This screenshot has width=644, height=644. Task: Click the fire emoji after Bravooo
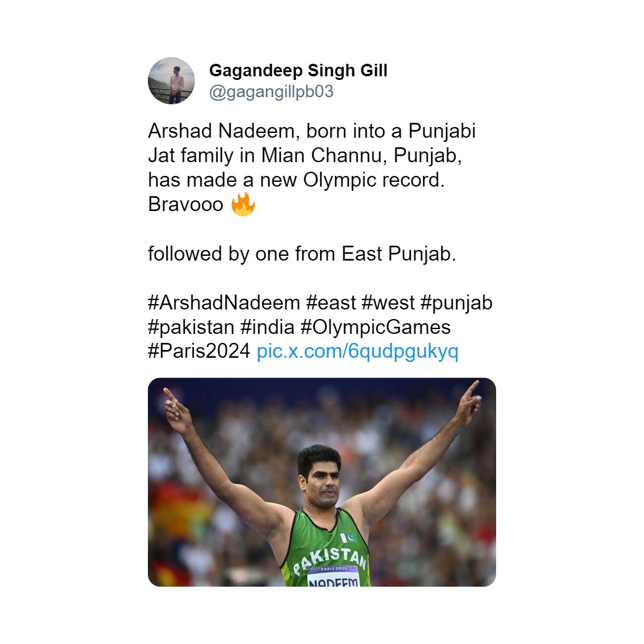coord(243,205)
